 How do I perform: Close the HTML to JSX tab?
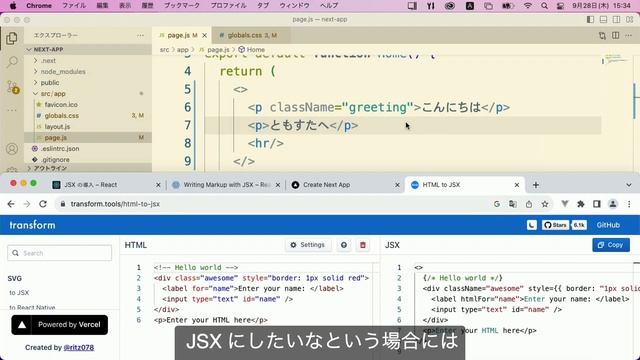[x=517, y=185]
